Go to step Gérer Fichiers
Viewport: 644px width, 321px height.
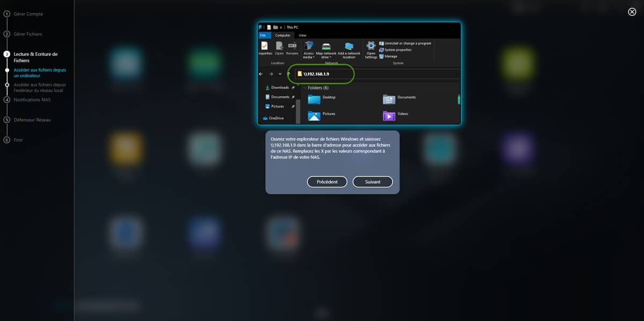click(x=28, y=34)
